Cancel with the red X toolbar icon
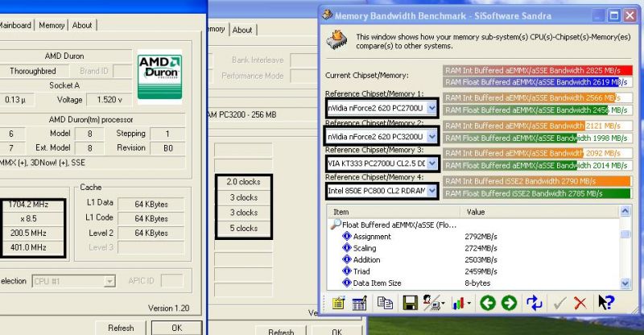644x335 pixels. (x=580, y=304)
